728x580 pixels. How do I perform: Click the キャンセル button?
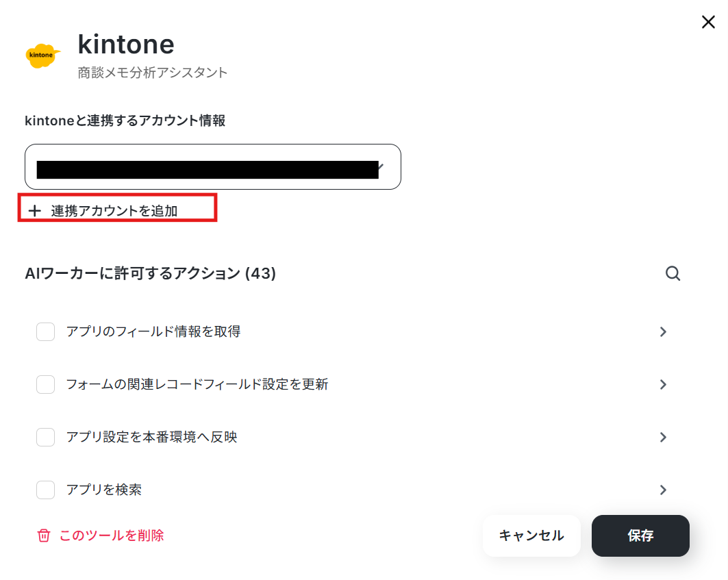pyautogui.click(x=531, y=535)
